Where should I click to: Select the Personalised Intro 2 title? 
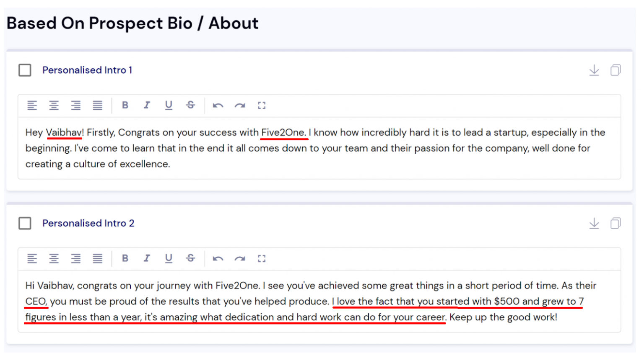[88, 223]
